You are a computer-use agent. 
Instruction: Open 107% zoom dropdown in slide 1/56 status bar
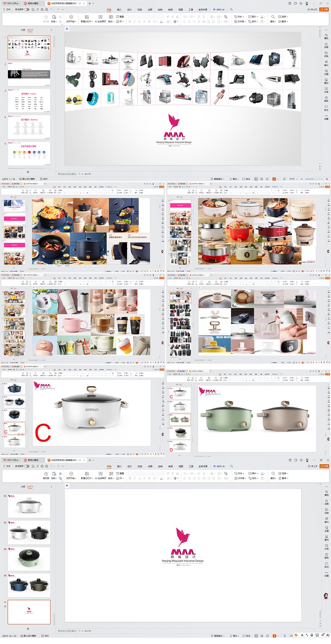[293, 179]
